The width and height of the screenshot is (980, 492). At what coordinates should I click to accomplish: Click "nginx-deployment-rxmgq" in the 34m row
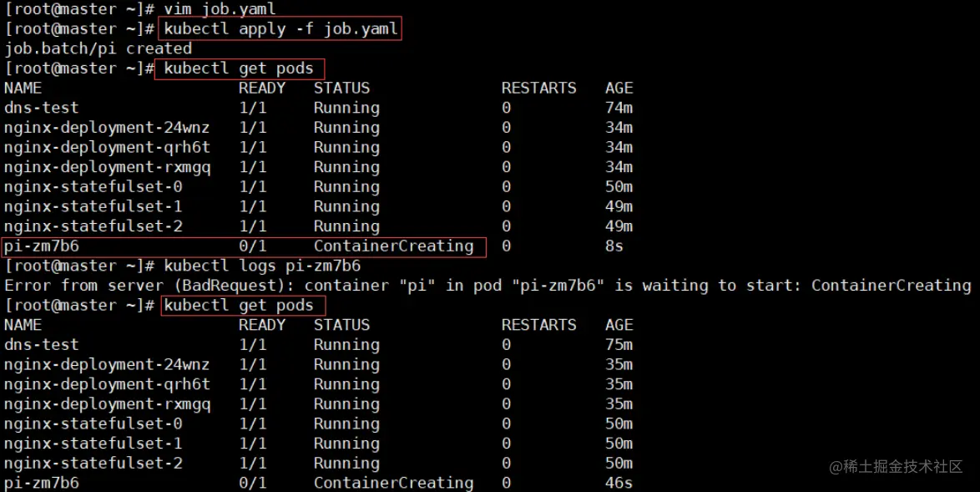click(107, 168)
